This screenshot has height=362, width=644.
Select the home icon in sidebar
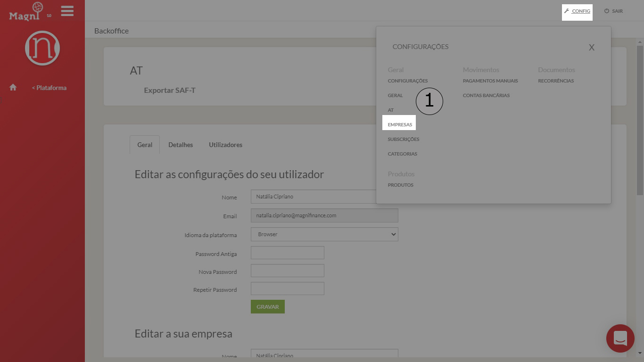click(x=13, y=87)
